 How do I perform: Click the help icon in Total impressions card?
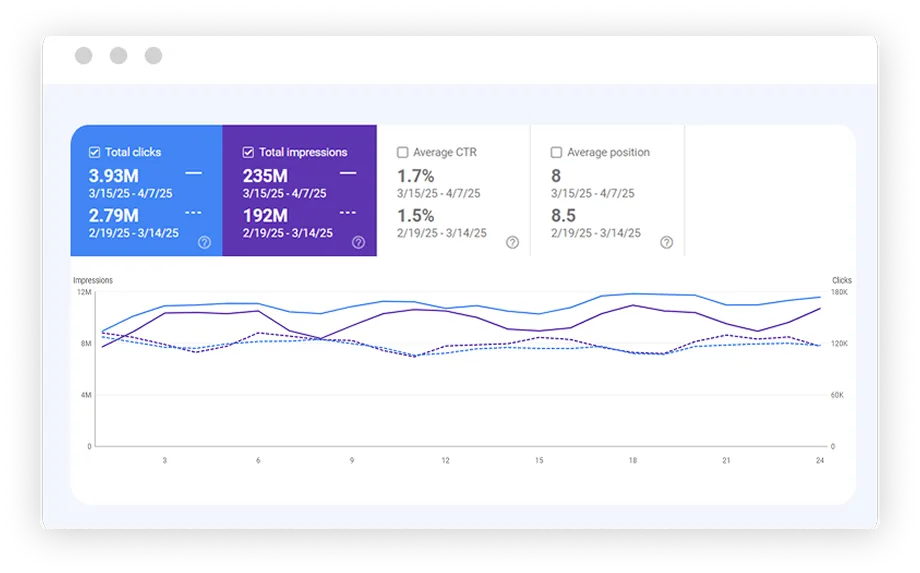[358, 242]
